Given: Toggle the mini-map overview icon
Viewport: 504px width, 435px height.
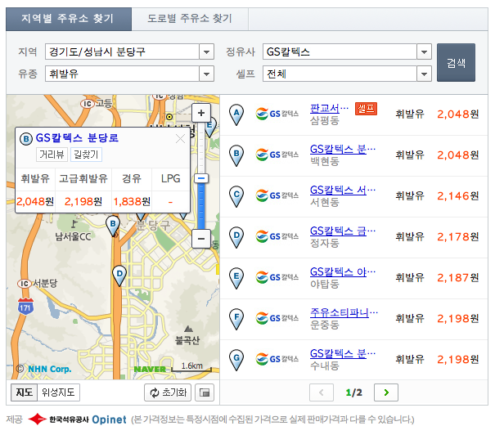Looking at the screenshot, I should [x=205, y=392].
